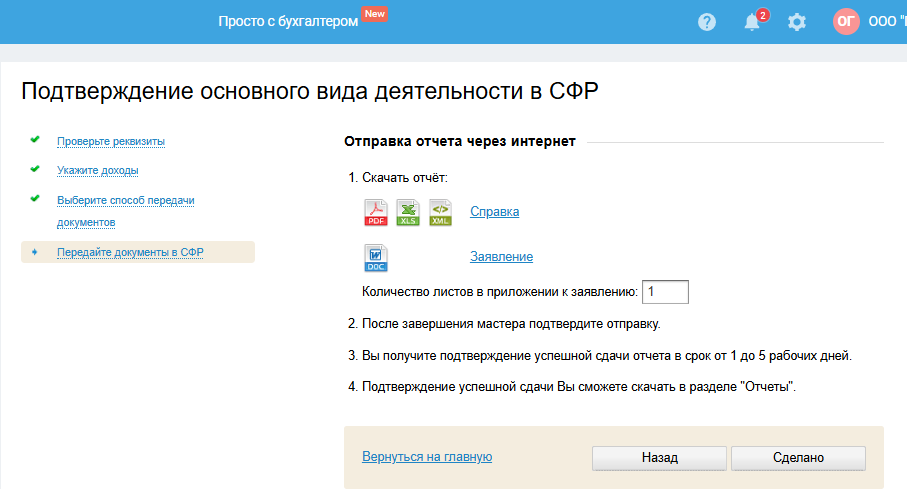Open the help question mark icon
The image size is (907, 489).
tap(707, 22)
